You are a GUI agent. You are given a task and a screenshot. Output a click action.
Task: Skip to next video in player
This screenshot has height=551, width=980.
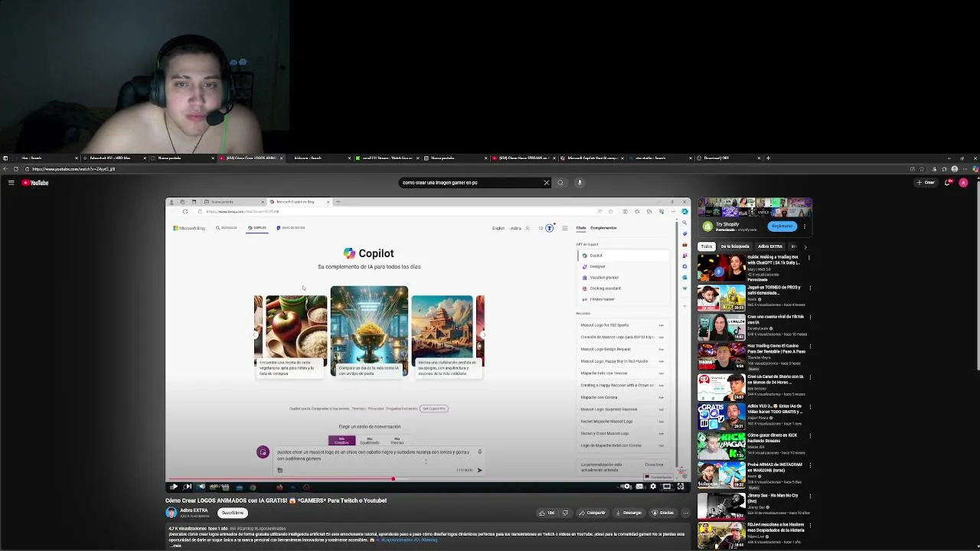(x=188, y=487)
